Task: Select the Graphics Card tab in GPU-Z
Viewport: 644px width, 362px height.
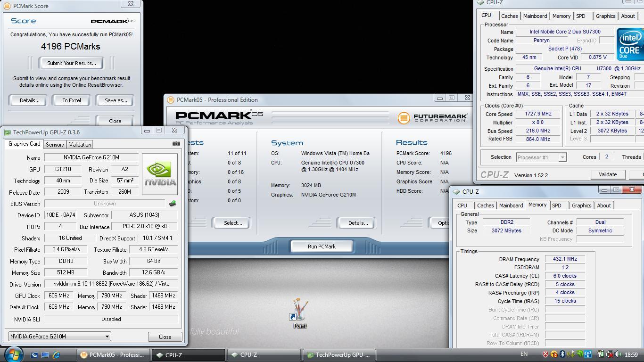Action: tap(24, 144)
